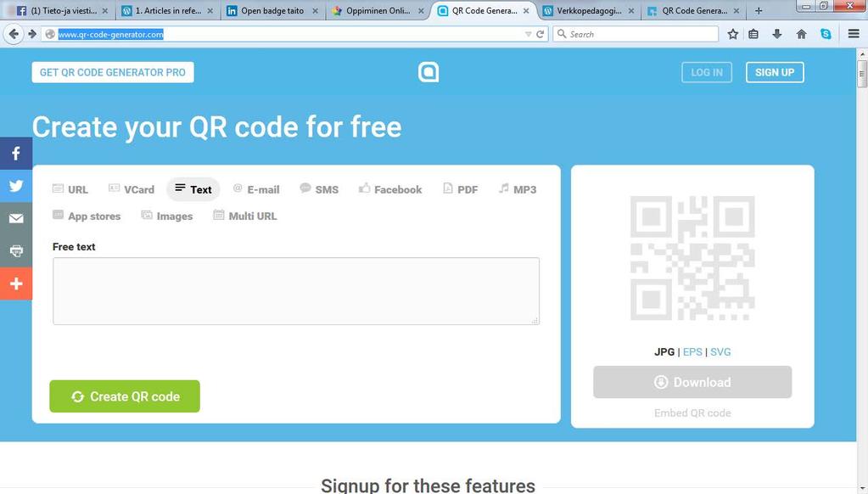Close the 'Verkkopedagogi...' tab
Viewport: 868px width, 494px height.
(x=631, y=10)
